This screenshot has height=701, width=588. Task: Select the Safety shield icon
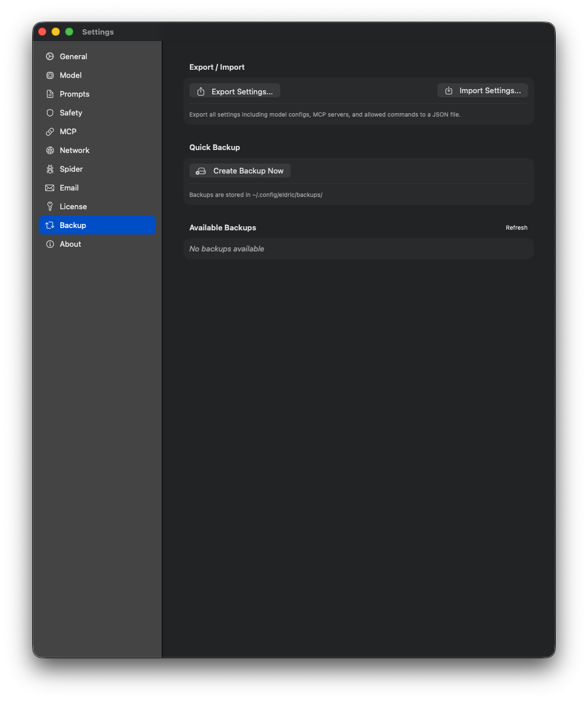pos(50,113)
